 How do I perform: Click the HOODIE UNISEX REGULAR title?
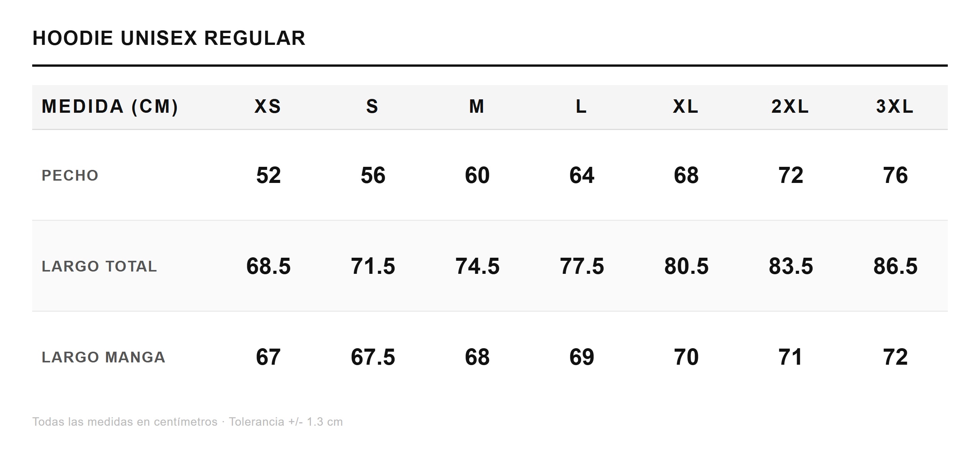169,38
